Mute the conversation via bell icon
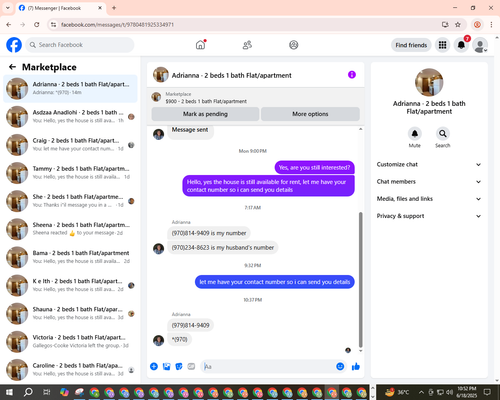 (x=415, y=134)
